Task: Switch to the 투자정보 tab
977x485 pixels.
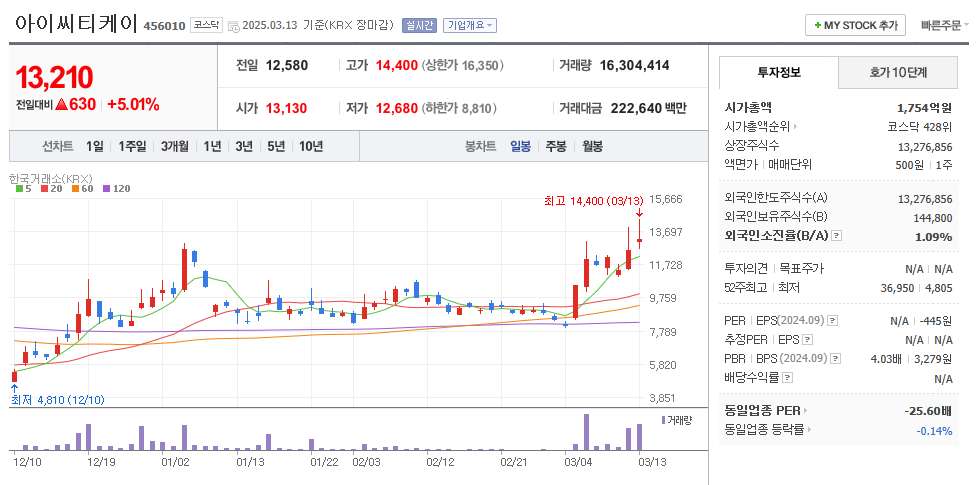Action: click(x=779, y=72)
